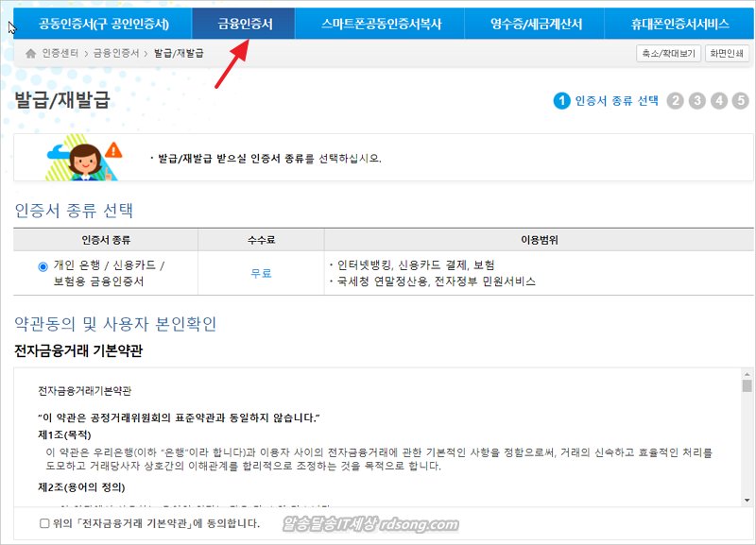
Task: Click step 4 circle indicator
Action: [719, 101]
